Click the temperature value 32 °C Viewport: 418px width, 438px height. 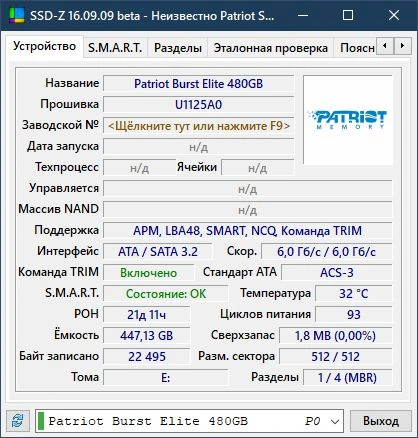pos(354,294)
